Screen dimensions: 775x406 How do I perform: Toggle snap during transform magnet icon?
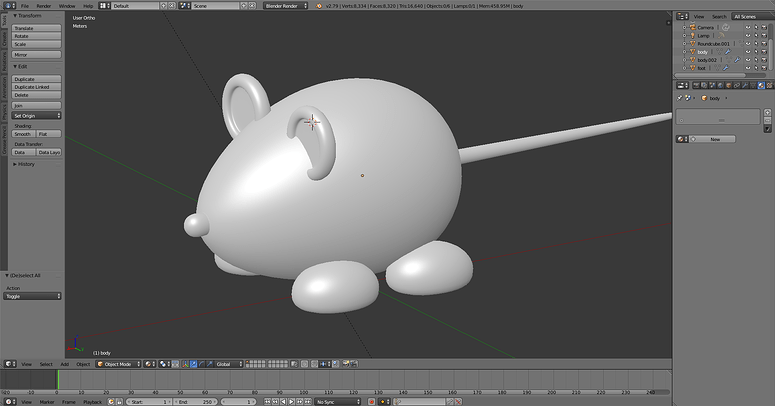pyautogui.click(x=314, y=364)
